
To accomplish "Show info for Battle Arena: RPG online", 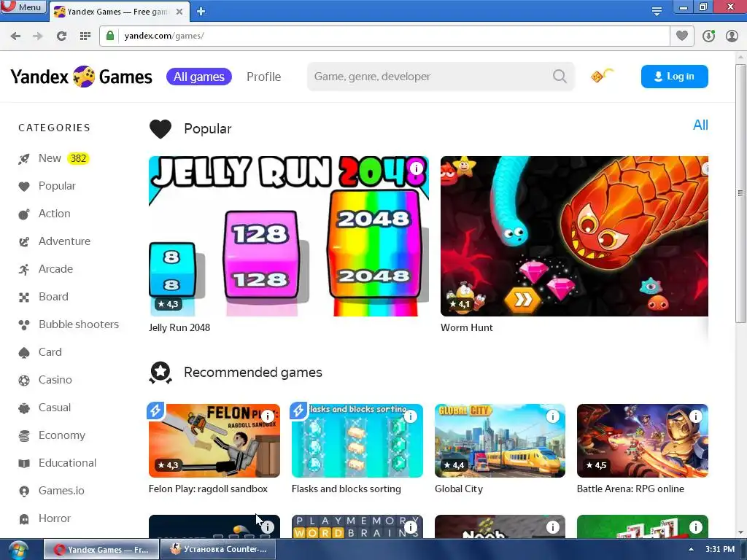I will [x=695, y=416].
